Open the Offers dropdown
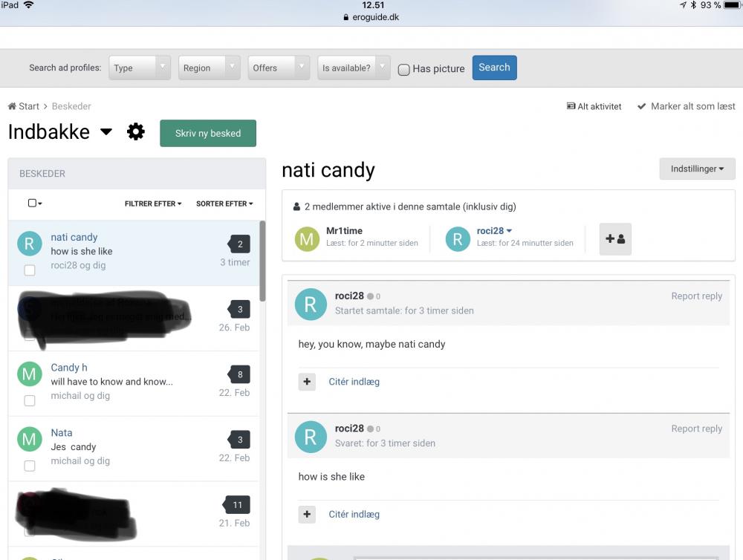This screenshot has width=743, height=560. (x=279, y=68)
